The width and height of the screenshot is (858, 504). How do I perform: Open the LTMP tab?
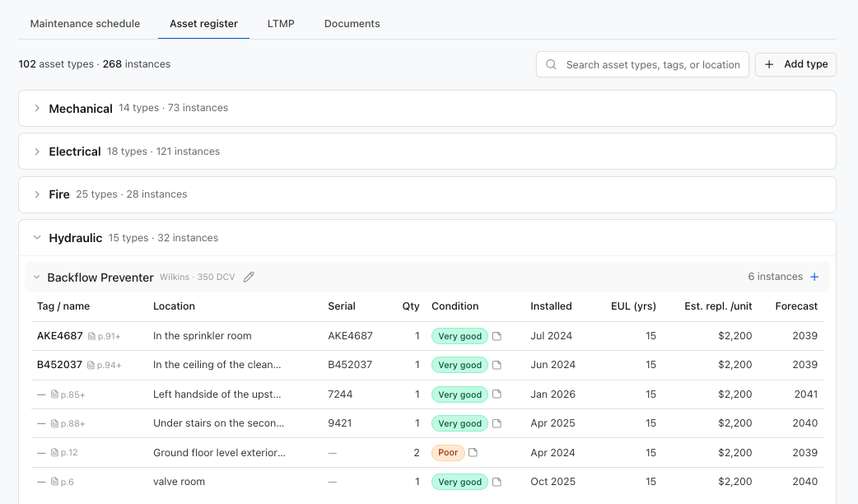tap(281, 24)
